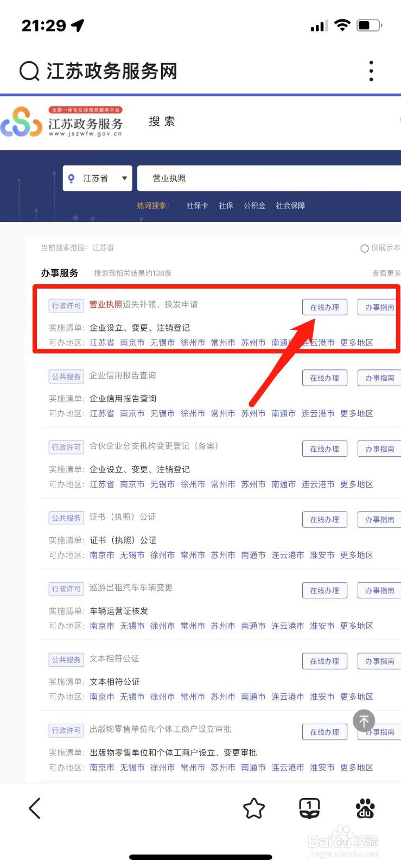Select 无锡市 in 巡游出租汽车 row
The image size is (401, 868).
coord(132,626)
